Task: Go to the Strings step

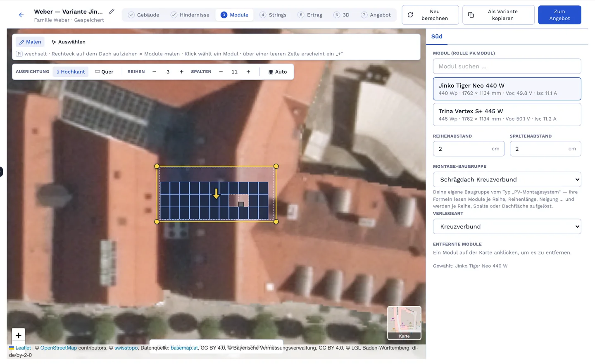Action: [x=273, y=15]
